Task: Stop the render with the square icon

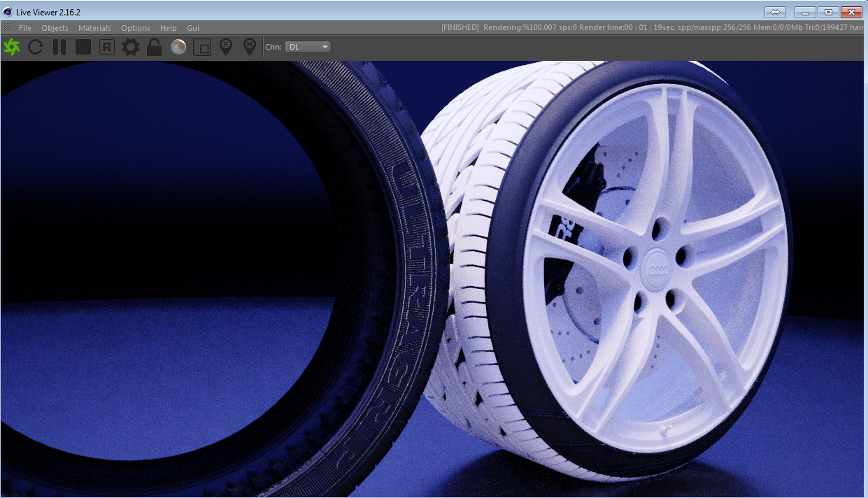Action: (83, 47)
